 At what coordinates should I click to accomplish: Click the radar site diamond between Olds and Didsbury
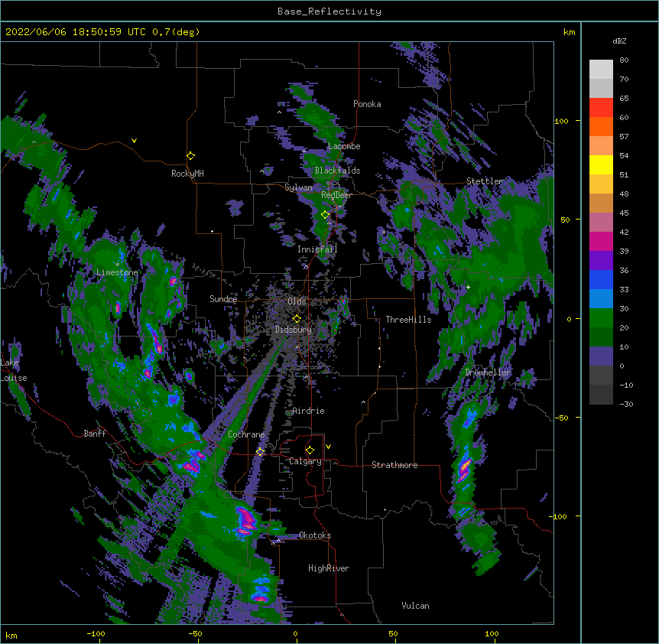pos(297,319)
